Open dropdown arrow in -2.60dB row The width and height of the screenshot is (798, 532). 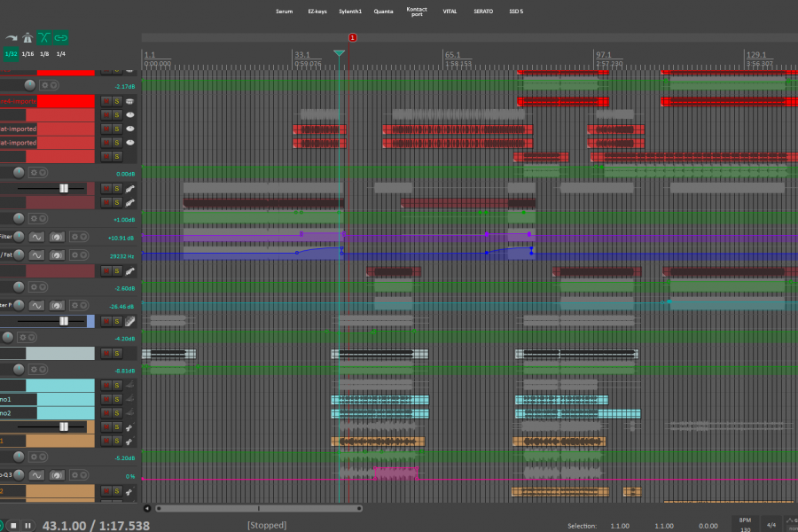[43, 287]
